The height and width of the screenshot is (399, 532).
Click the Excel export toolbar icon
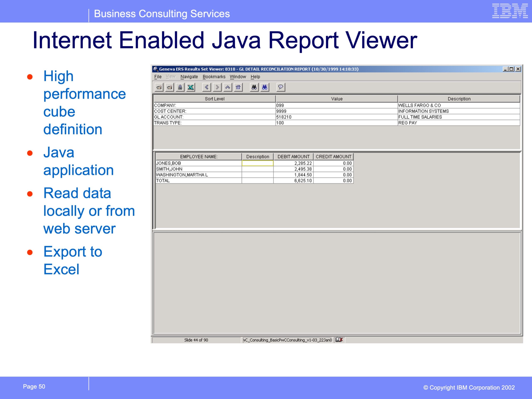coord(191,87)
